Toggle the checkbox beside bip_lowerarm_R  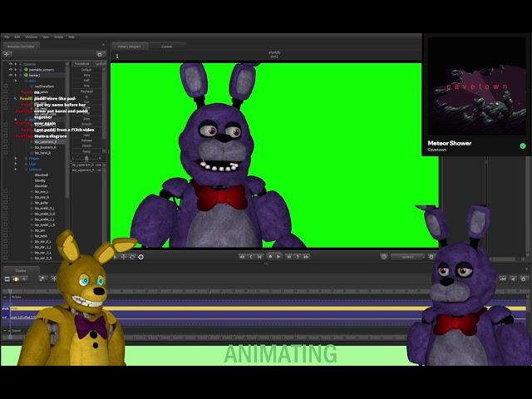[x=6, y=148]
